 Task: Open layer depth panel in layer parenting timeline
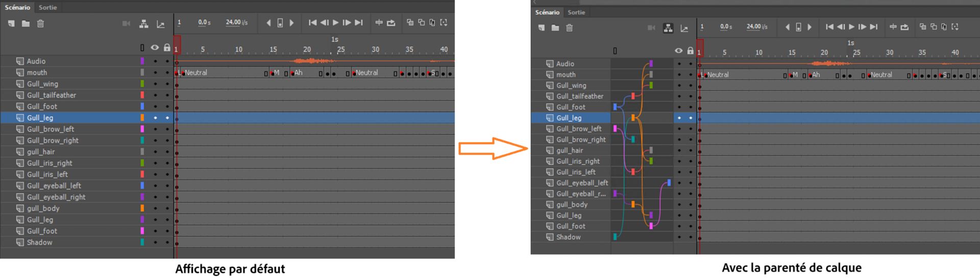point(684,28)
